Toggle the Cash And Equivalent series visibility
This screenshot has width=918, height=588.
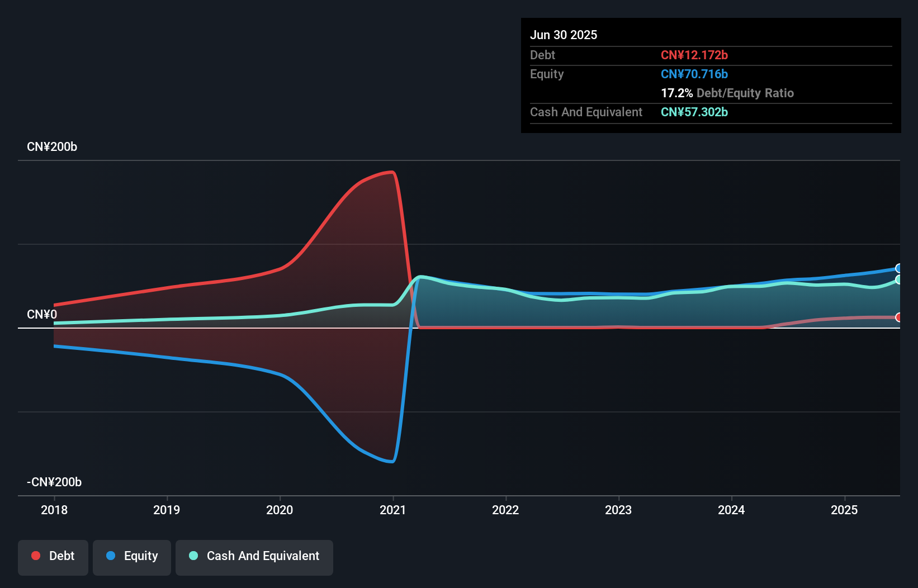tap(254, 556)
